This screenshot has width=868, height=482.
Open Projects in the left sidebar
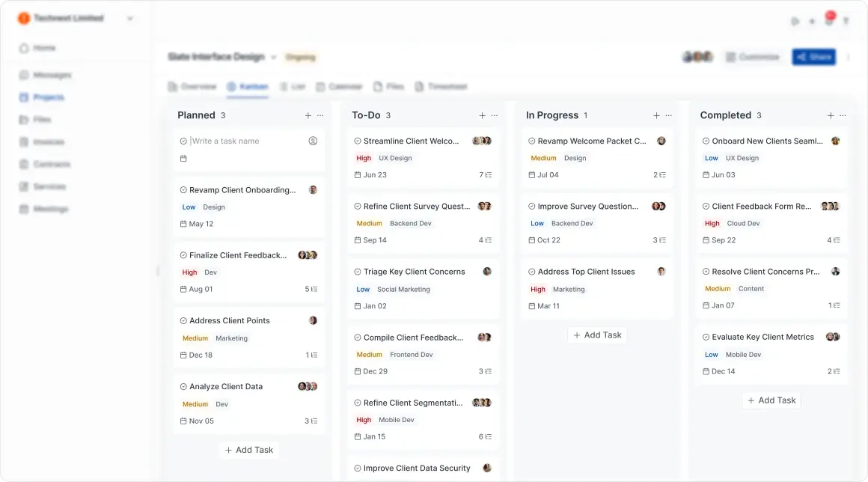coord(43,97)
